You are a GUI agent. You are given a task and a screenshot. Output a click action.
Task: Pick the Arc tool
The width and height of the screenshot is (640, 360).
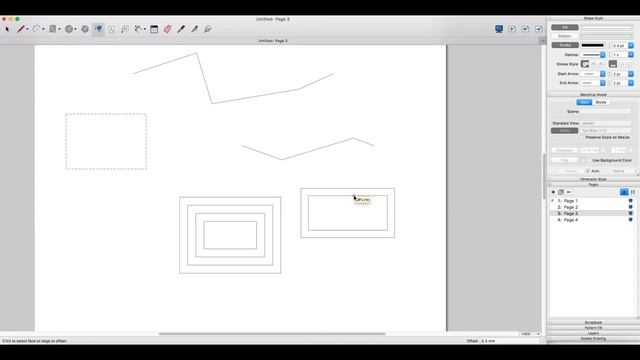click(36, 29)
